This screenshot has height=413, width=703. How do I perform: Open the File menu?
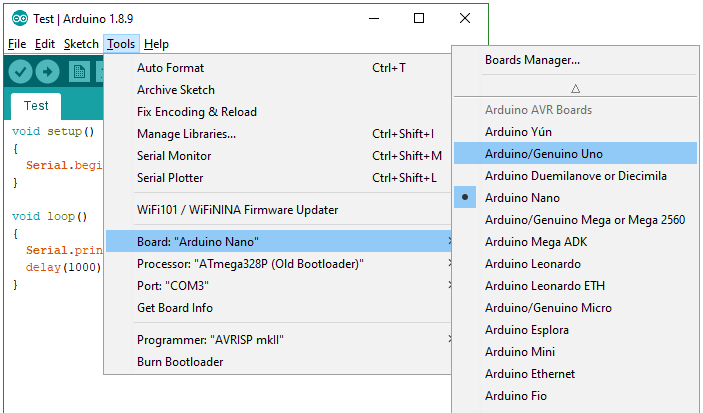17,44
